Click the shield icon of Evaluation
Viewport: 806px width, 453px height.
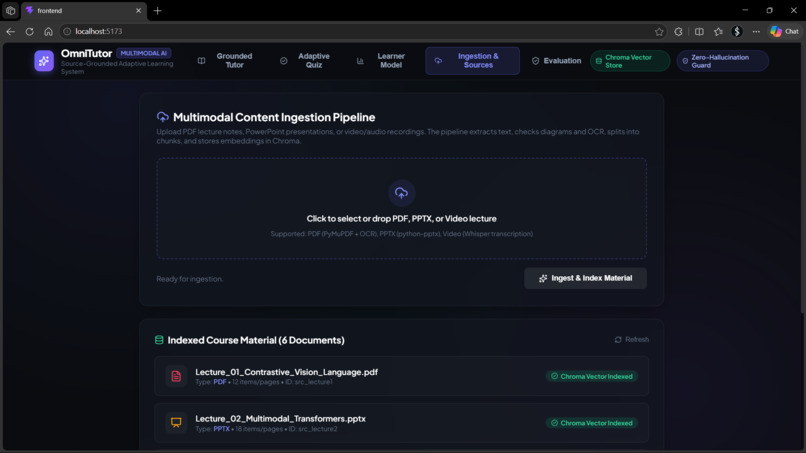tap(536, 61)
